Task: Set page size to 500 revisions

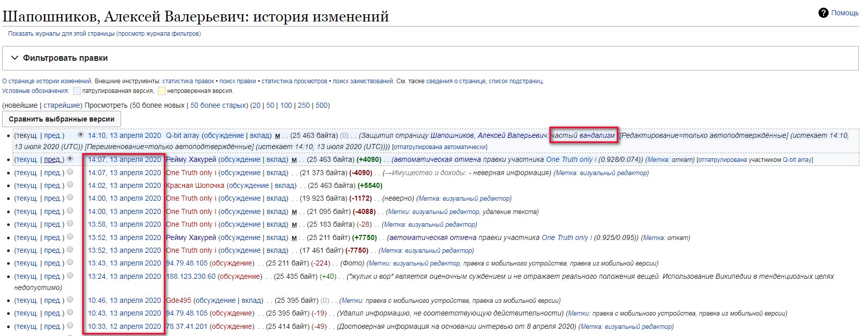Action: pos(322,105)
